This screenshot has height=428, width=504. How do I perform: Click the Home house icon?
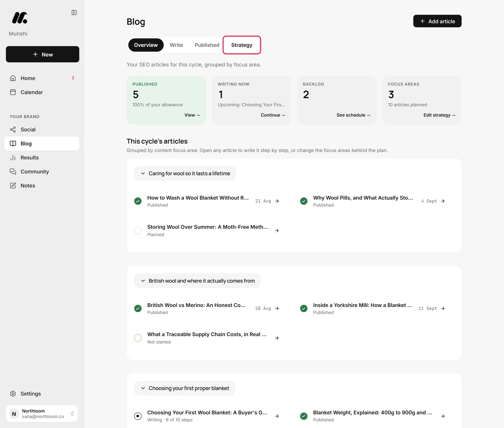tap(13, 78)
